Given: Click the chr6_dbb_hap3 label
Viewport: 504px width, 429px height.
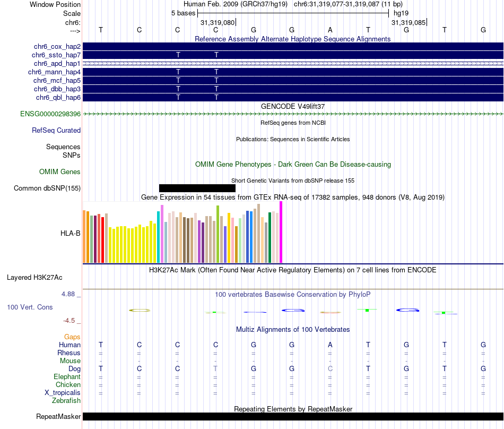Looking at the screenshot, I should click(57, 89).
